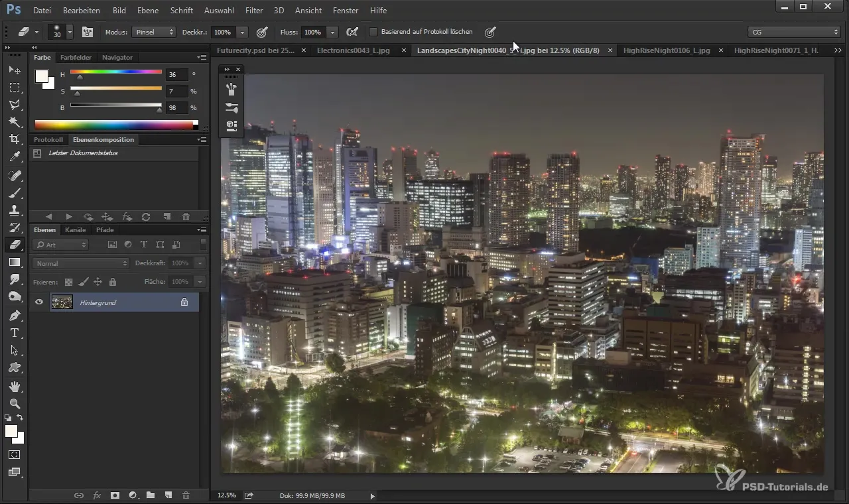Screen dimensions: 849x504
Task: Select the Magic Wand tool
Action: coord(15,121)
